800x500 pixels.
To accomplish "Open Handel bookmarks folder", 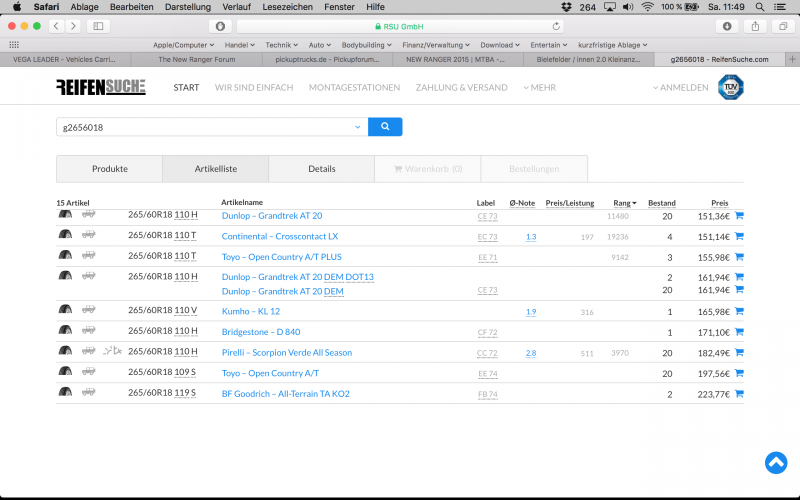I will (240, 45).
